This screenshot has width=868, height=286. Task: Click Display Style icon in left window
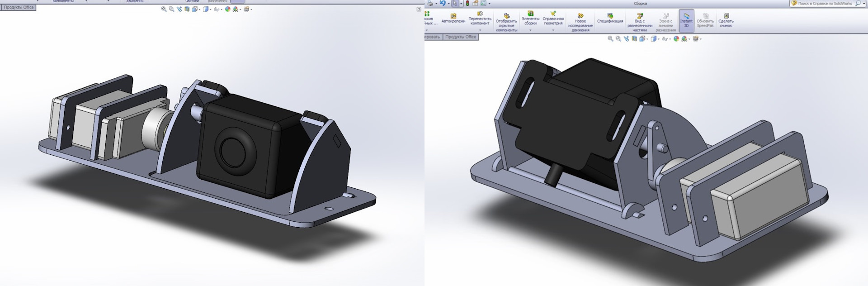point(206,9)
